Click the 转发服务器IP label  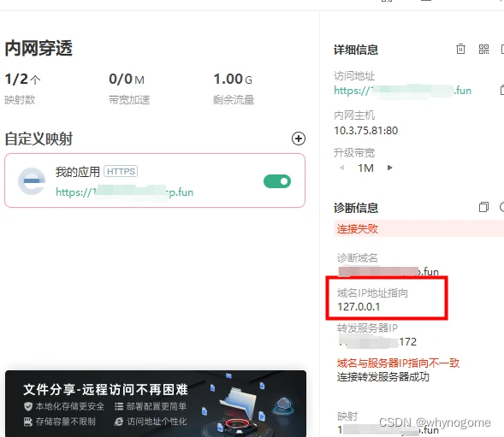click(x=367, y=328)
